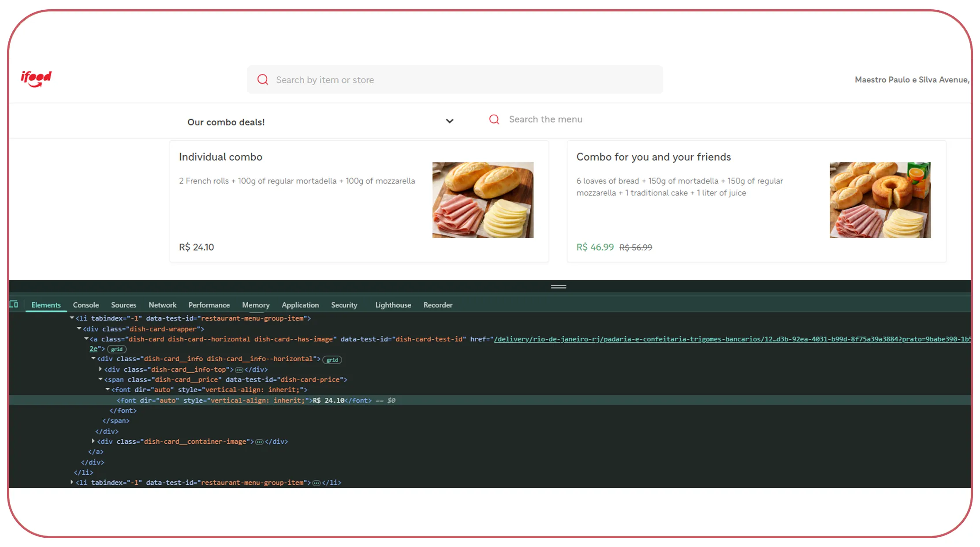Click the 2 French rolls description text

click(x=297, y=181)
